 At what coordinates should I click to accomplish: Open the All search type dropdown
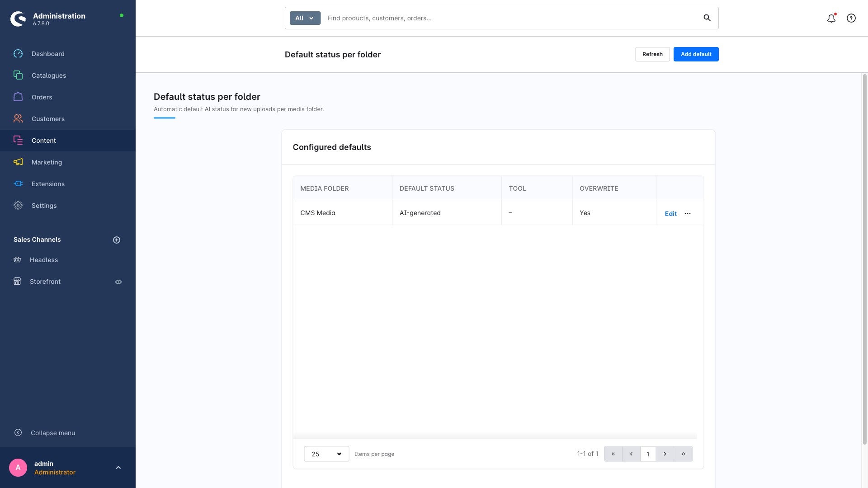pos(305,18)
